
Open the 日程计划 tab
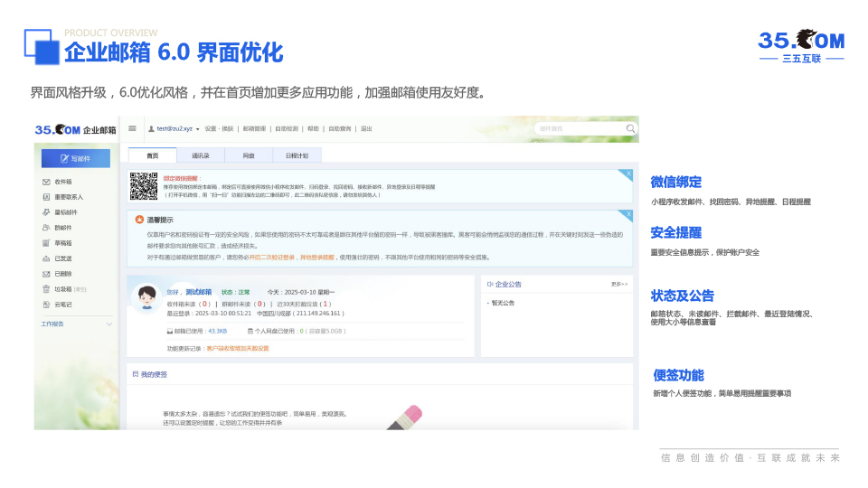coord(296,155)
